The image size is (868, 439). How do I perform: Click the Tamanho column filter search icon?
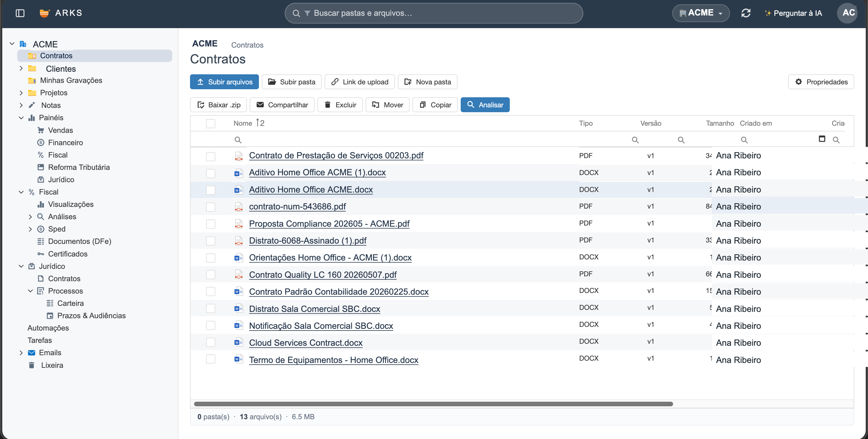(x=744, y=140)
